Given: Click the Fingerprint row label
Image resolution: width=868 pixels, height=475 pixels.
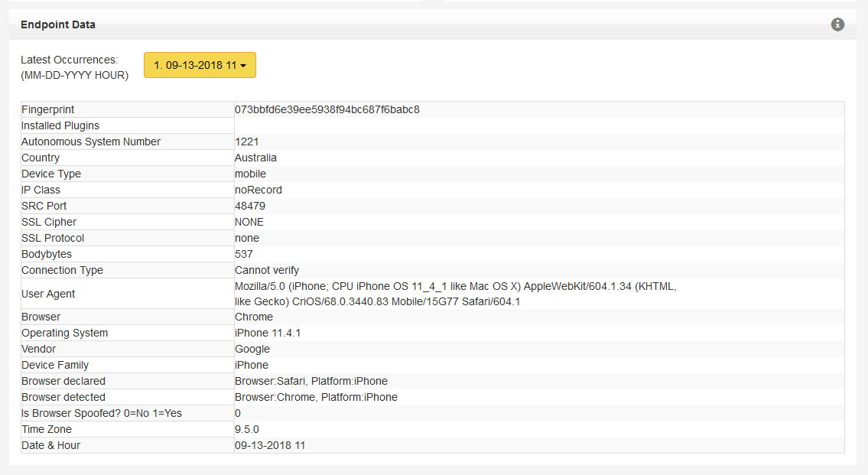Looking at the screenshot, I should 48,109.
